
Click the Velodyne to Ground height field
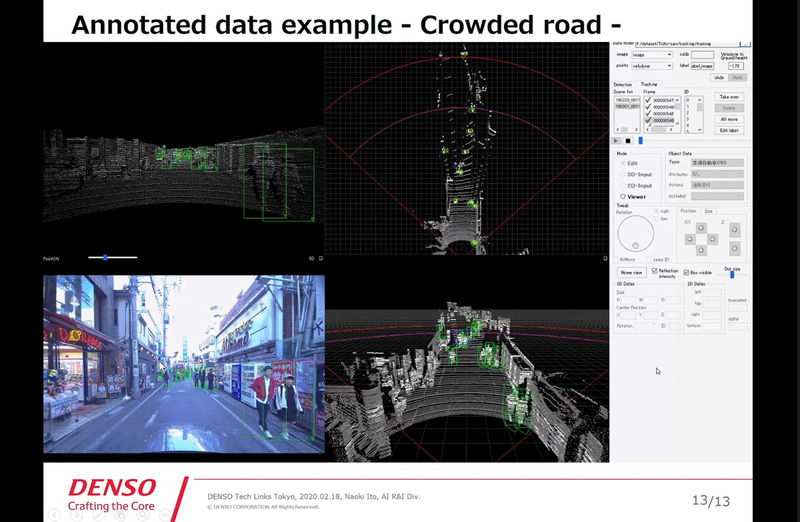point(736,66)
